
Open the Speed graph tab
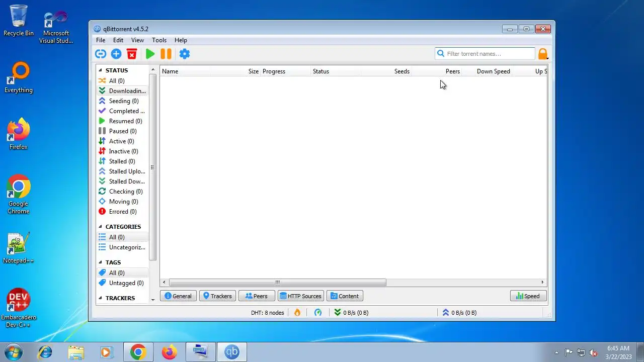528,296
